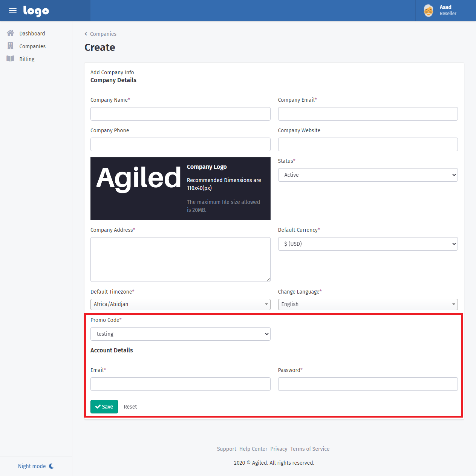Click the green Save button
The image size is (476, 476).
[x=104, y=407]
